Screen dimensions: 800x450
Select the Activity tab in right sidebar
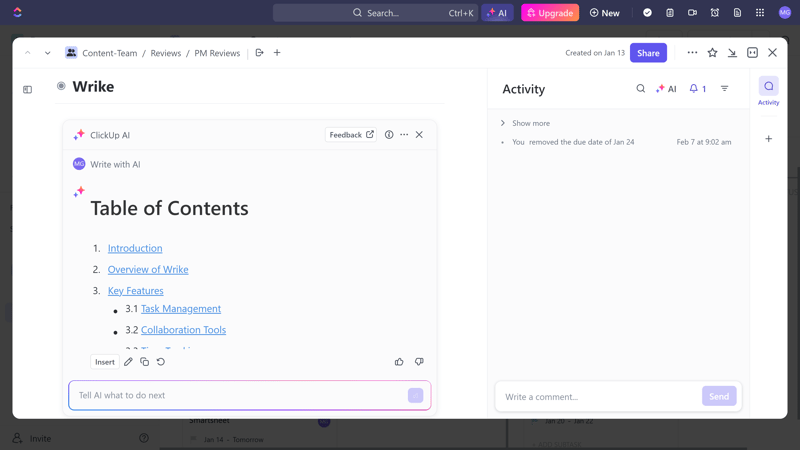point(768,91)
